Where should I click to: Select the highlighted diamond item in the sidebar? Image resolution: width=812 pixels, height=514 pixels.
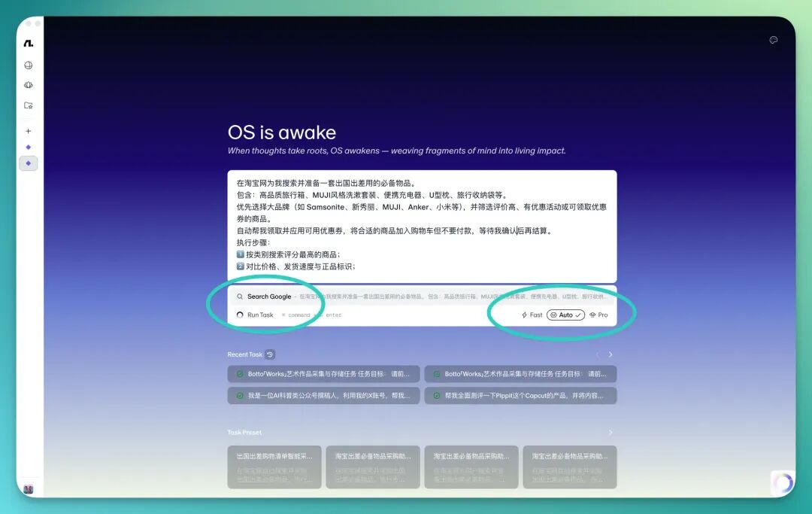click(29, 163)
